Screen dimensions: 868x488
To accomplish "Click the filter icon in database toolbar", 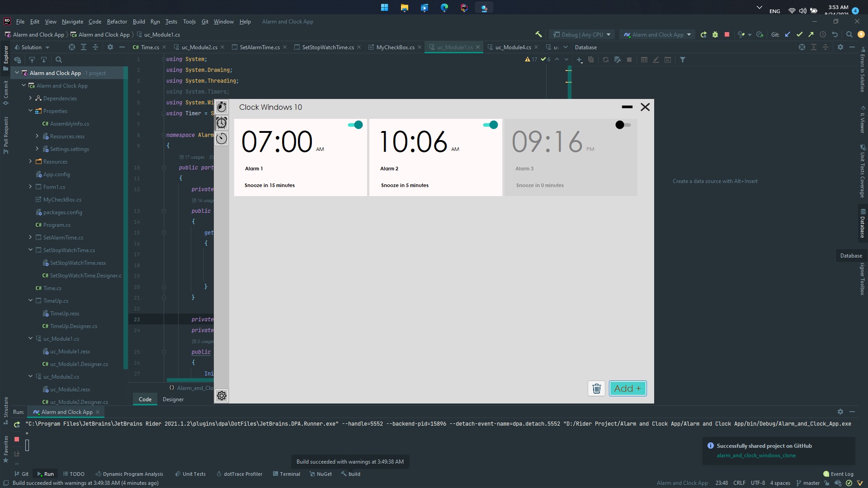I will coord(683,59).
